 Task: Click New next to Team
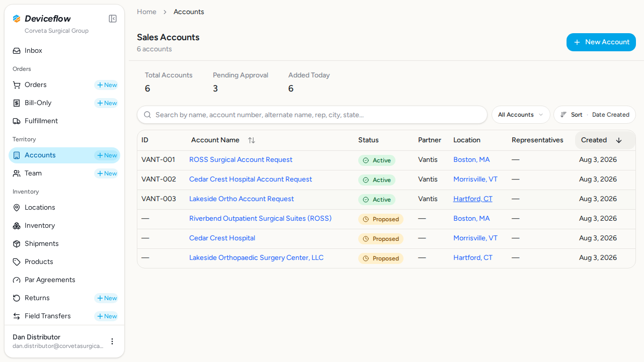point(107,173)
